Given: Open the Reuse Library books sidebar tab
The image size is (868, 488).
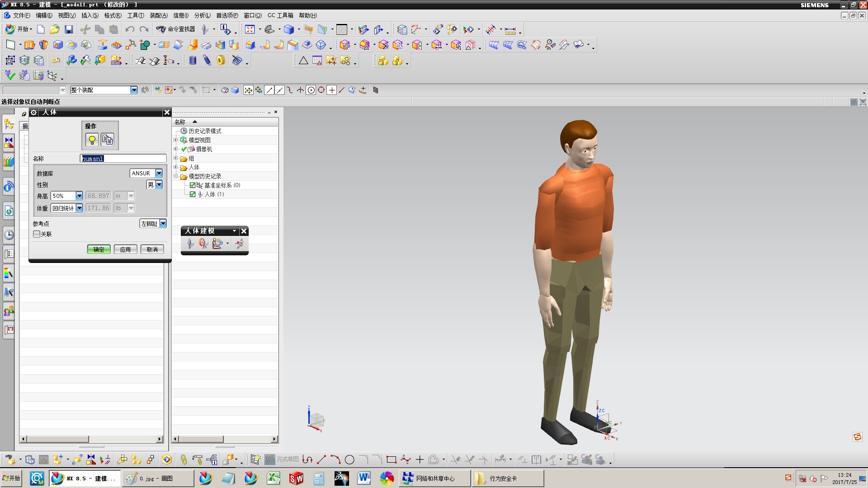Looking at the screenshot, I should (9, 162).
